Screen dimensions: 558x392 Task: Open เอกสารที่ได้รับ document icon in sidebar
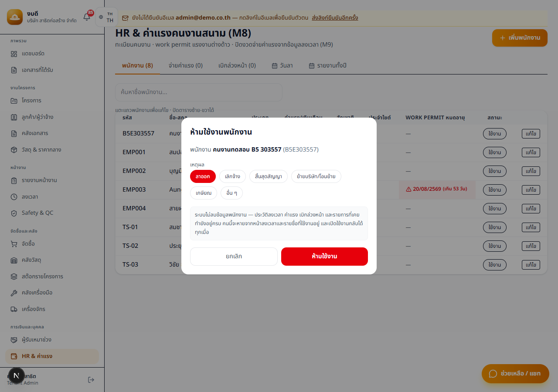click(x=14, y=70)
